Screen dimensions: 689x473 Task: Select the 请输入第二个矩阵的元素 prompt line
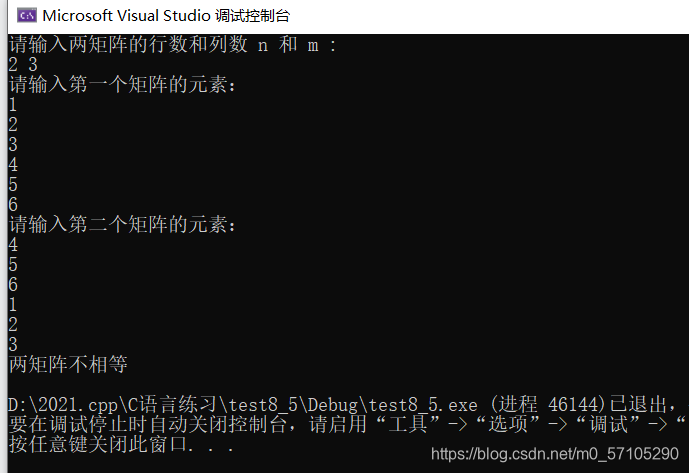pos(122,225)
